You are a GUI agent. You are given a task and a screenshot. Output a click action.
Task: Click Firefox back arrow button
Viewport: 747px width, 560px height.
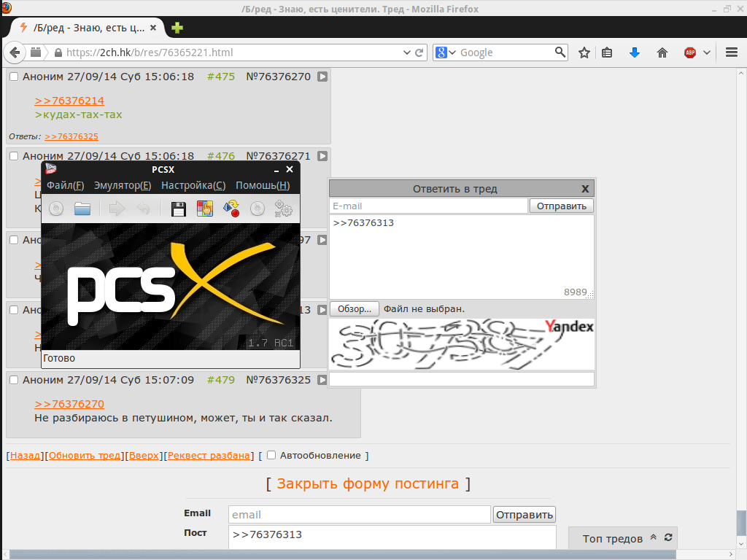coord(15,52)
